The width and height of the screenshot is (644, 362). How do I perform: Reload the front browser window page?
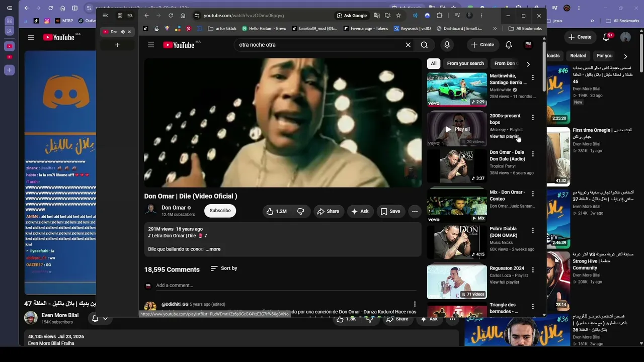point(171,16)
